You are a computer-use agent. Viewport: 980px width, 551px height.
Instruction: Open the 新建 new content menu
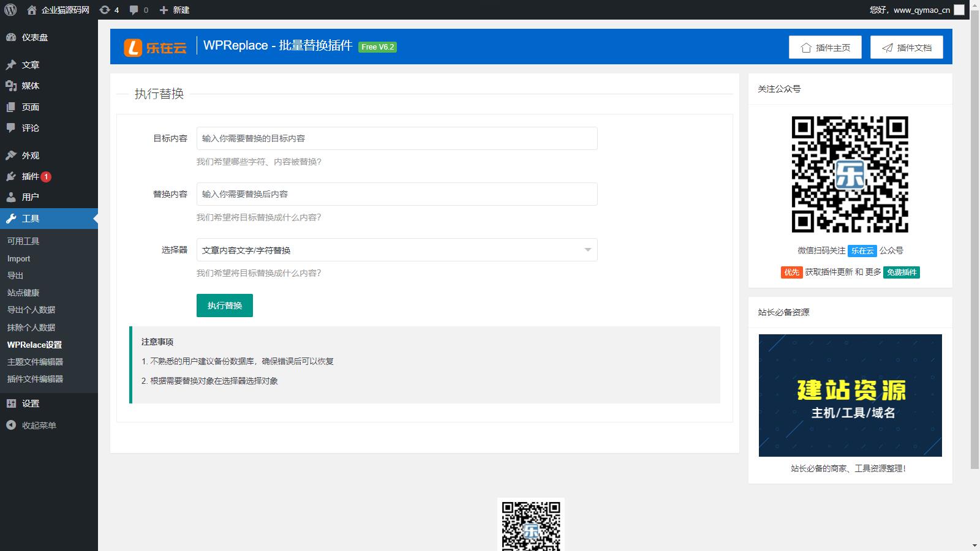pyautogui.click(x=175, y=10)
